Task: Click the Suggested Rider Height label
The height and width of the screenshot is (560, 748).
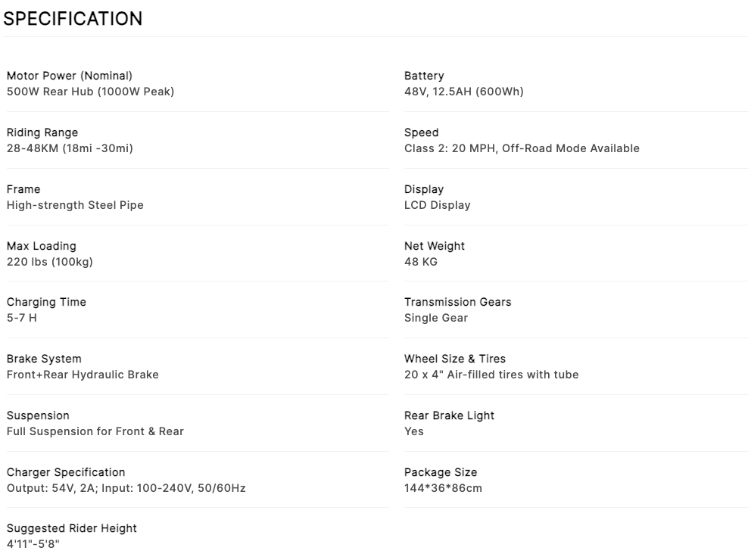Action: click(72, 528)
